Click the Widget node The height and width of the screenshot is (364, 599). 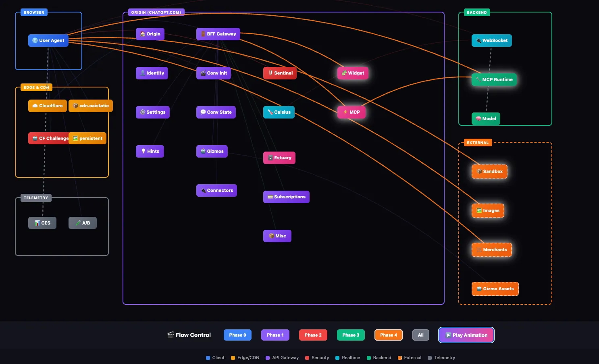[x=353, y=73]
